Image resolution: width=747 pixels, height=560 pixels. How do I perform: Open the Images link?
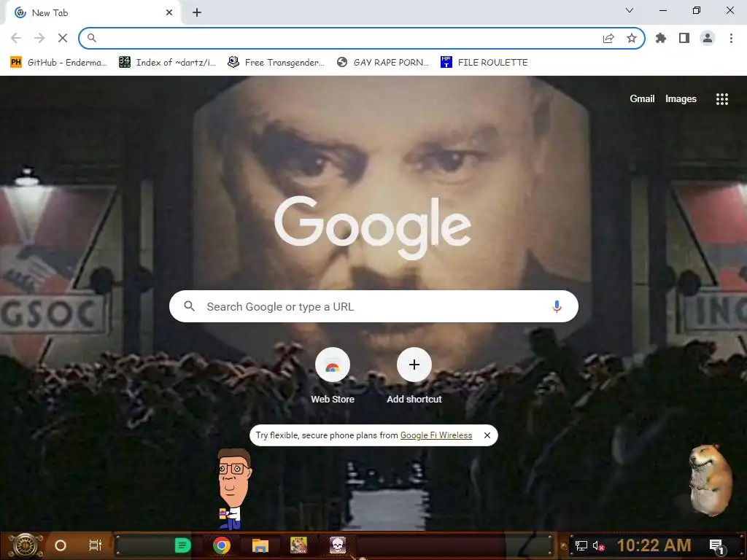[x=681, y=98]
